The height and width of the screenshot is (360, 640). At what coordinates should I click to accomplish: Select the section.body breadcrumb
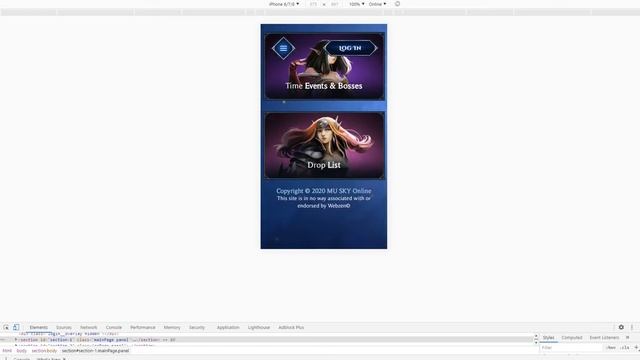pos(44,351)
